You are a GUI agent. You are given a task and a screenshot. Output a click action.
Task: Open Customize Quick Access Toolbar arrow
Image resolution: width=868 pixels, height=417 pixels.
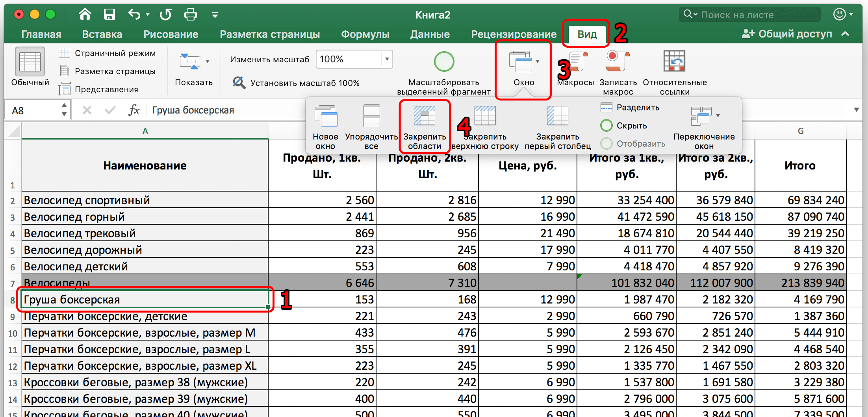(x=215, y=15)
